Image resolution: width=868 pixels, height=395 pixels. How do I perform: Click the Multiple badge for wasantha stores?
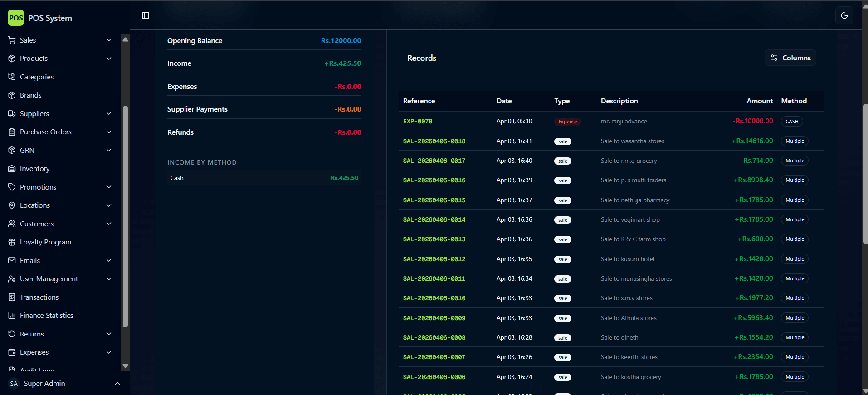click(795, 141)
